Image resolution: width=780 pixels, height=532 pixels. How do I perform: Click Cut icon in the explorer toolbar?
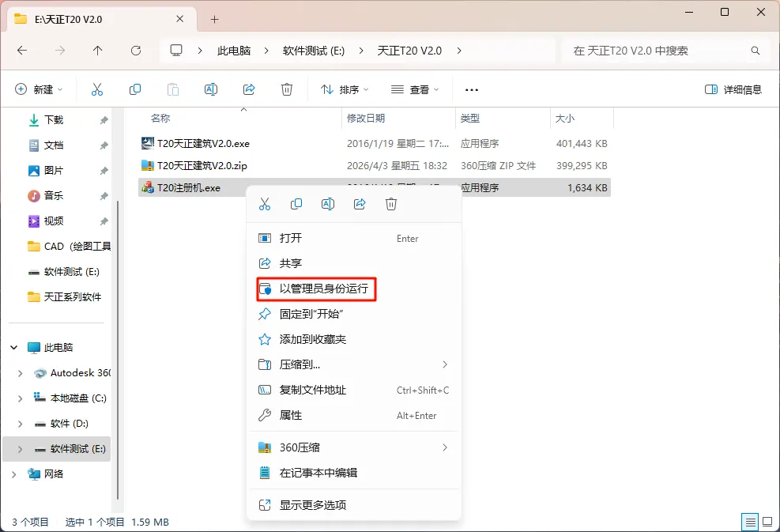[97, 89]
